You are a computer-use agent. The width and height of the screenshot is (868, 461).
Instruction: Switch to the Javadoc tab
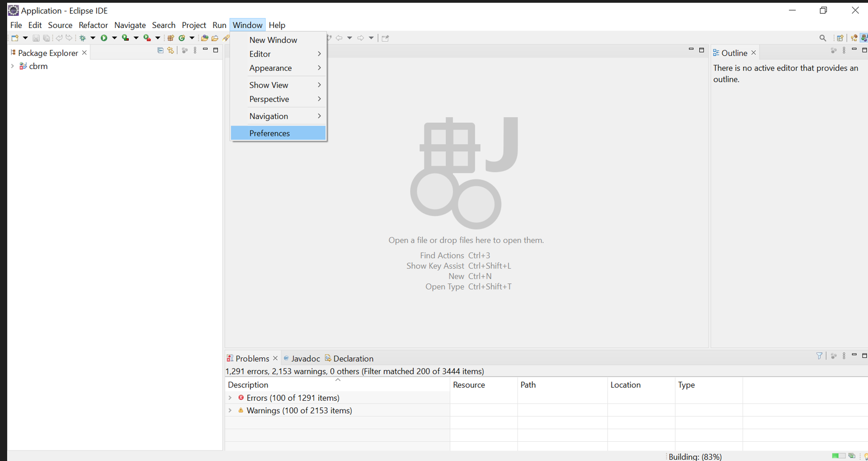[302, 358]
